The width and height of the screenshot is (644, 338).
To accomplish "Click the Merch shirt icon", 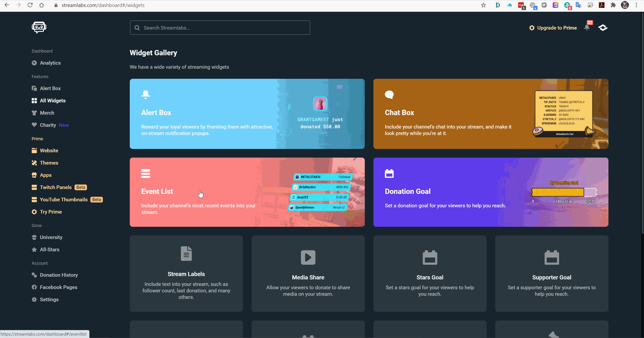I will pyautogui.click(x=34, y=113).
